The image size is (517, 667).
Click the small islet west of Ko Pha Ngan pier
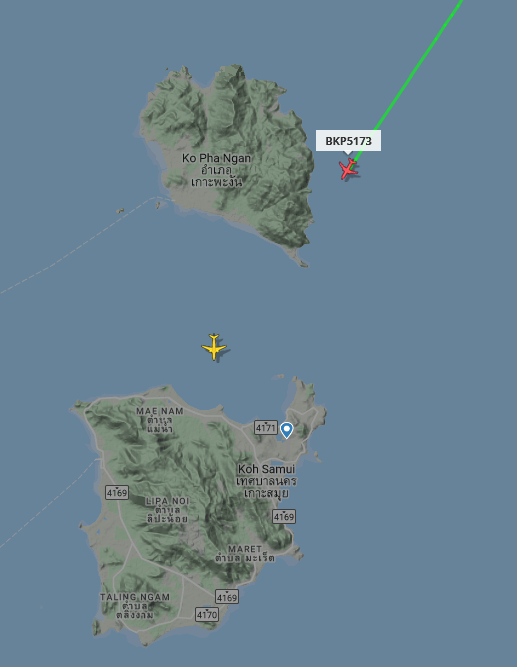click(x=120, y=211)
